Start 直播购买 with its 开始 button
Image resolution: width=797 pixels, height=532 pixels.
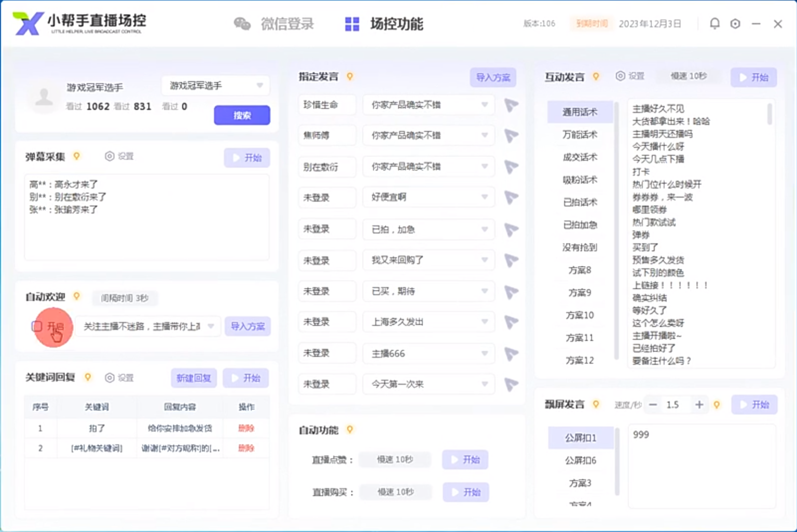coord(466,492)
